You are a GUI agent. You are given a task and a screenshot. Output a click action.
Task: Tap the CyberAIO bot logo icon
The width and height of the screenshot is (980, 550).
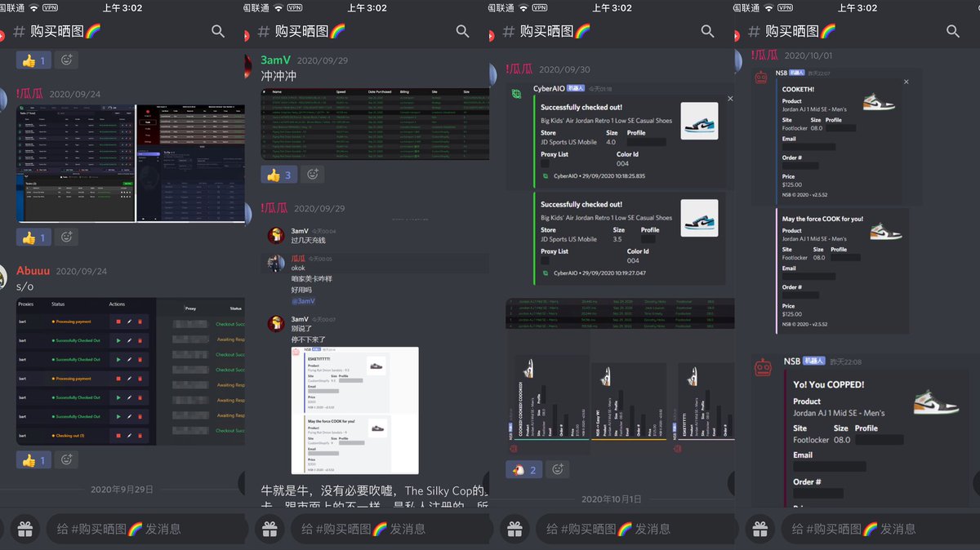(x=516, y=94)
